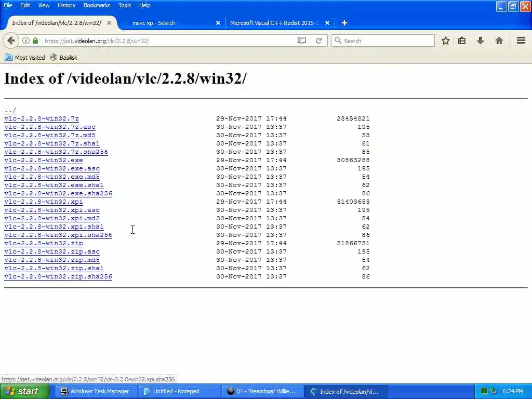532x399 pixels.
Task: Open the hamburger menu button
Action: click(x=521, y=41)
